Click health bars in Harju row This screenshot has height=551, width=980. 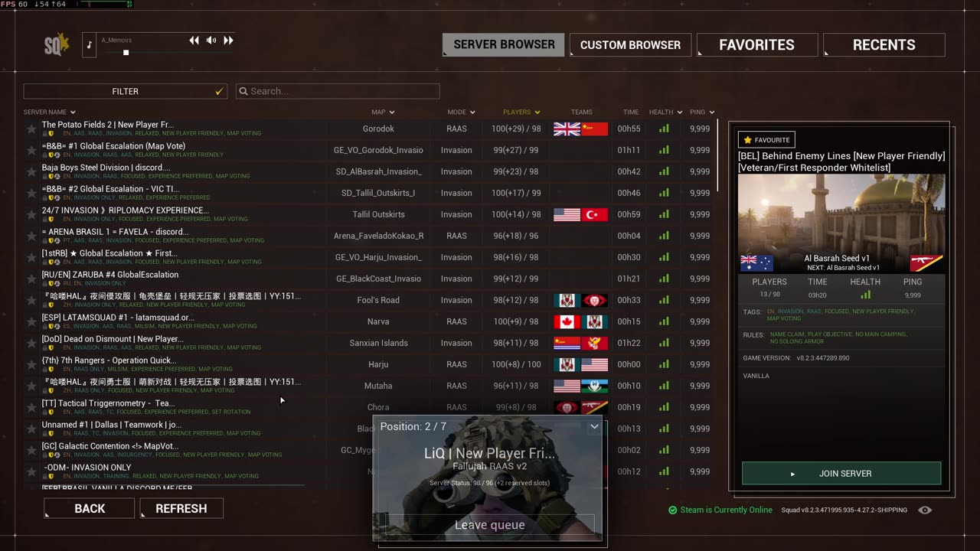pos(664,364)
